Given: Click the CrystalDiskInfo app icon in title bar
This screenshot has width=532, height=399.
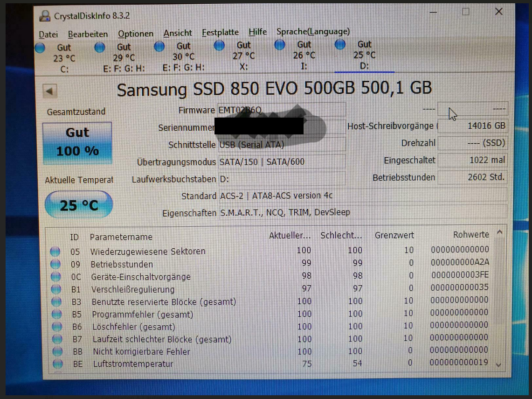Looking at the screenshot, I should click(45, 16).
